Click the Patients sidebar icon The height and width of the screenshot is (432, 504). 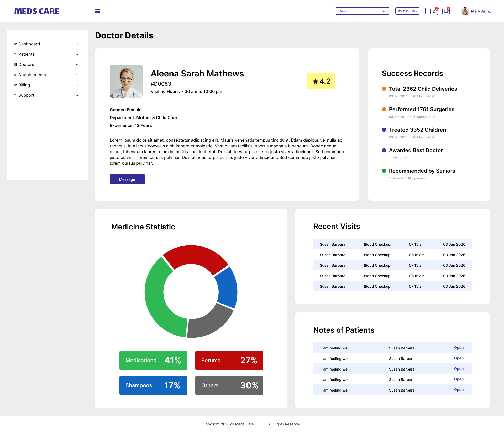tap(15, 54)
